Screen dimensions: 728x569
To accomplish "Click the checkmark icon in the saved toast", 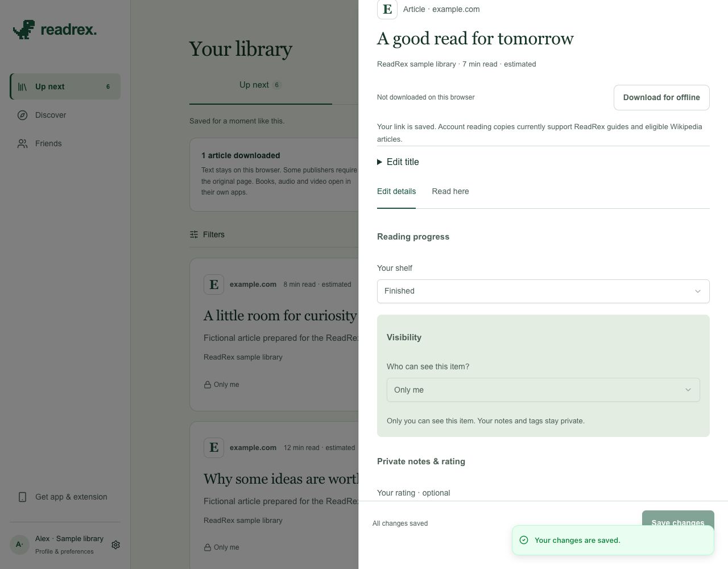I will tap(524, 540).
